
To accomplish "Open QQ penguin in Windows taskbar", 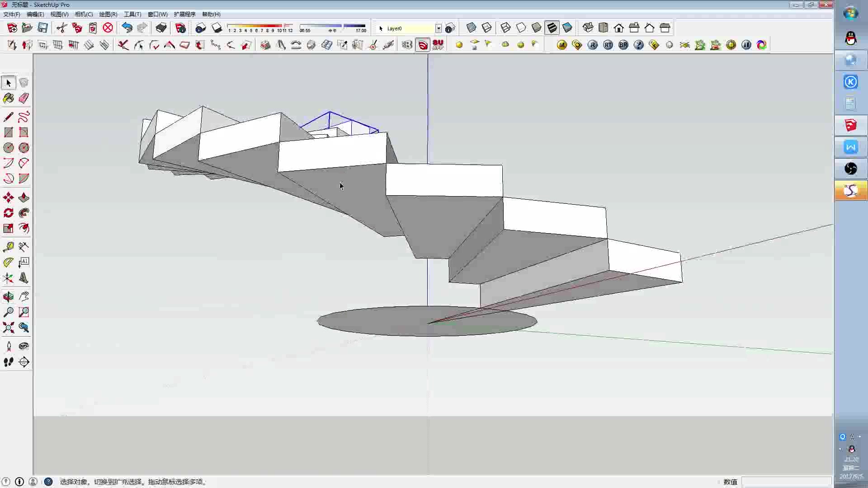I will (x=850, y=38).
